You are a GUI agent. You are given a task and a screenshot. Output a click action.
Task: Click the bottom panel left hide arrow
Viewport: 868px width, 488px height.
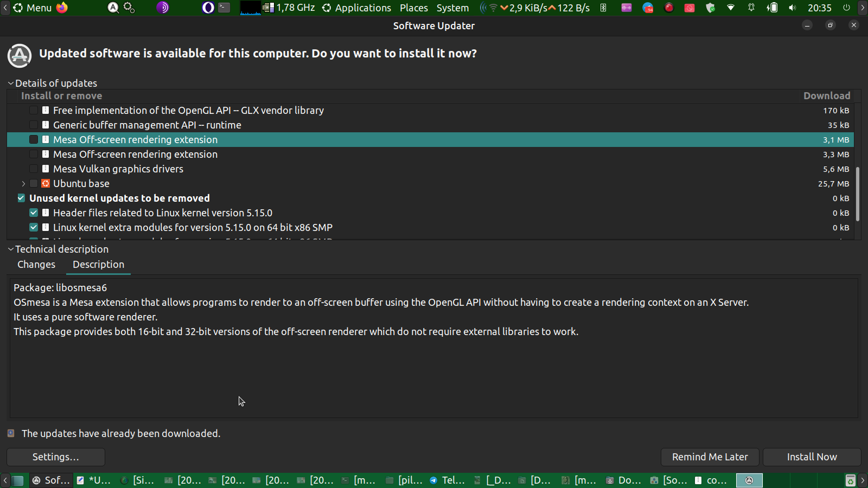click(x=5, y=480)
